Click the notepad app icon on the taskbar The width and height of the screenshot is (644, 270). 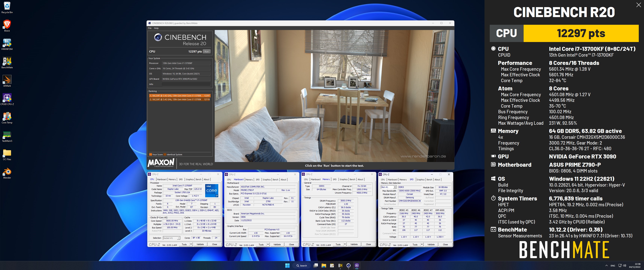[332, 265]
